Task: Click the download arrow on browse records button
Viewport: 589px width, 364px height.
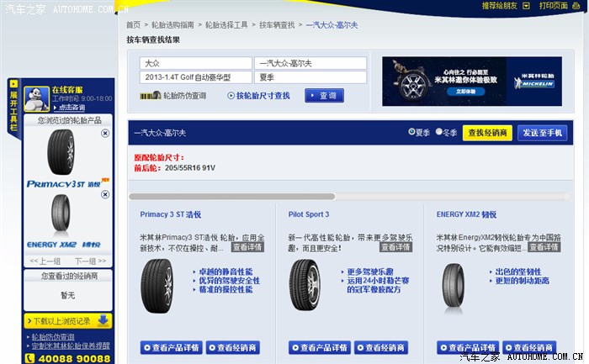Action: pos(103,320)
